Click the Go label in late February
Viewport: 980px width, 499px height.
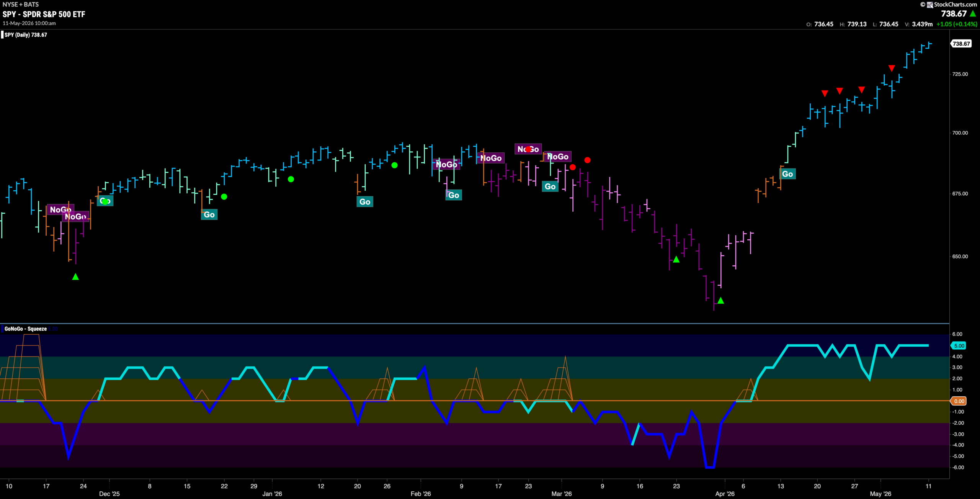click(550, 187)
